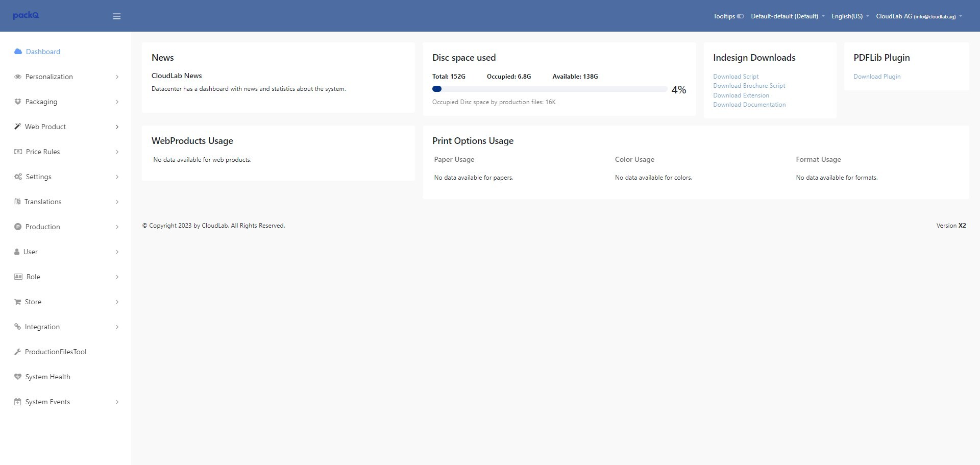This screenshot has height=465, width=980.
Task: Open Price Rules menu item
Action: [x=66, y=152]
